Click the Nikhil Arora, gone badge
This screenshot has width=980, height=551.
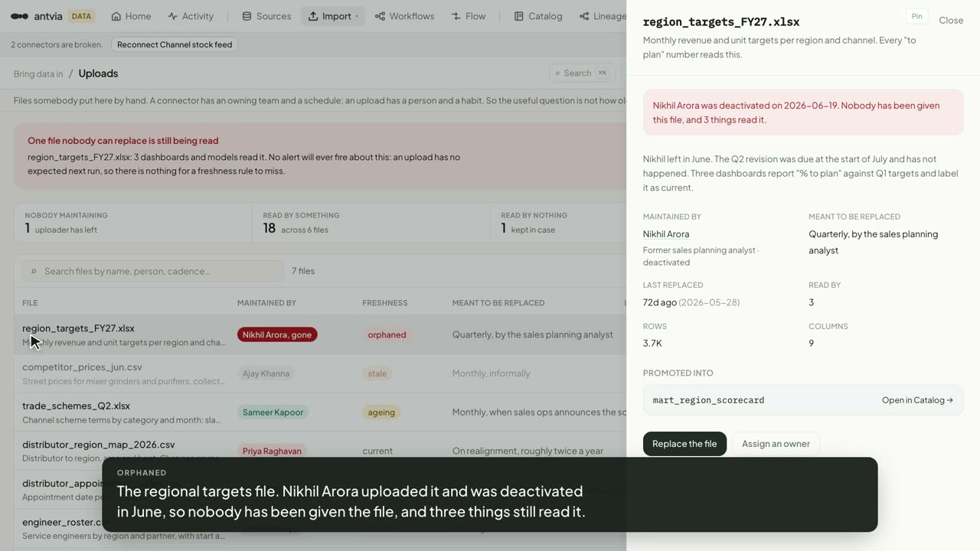(277, 334)
